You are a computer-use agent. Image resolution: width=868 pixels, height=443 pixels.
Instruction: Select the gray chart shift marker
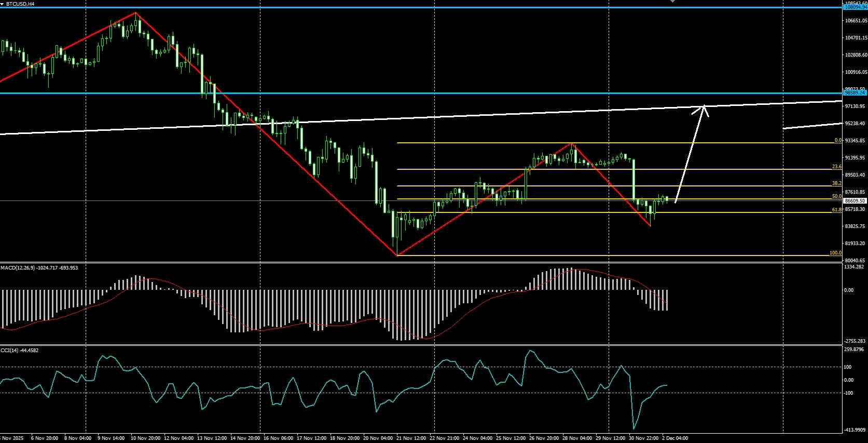click(x=672, y=2)
